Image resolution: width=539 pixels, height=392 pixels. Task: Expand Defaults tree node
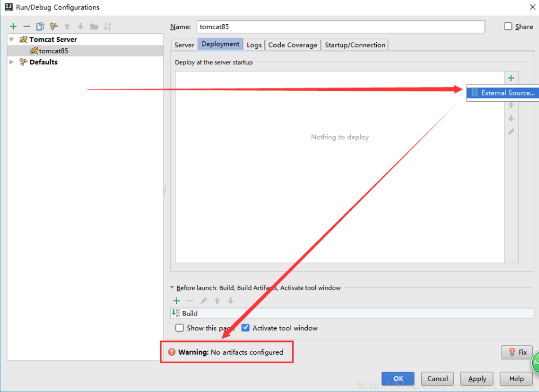click(12, 62)
